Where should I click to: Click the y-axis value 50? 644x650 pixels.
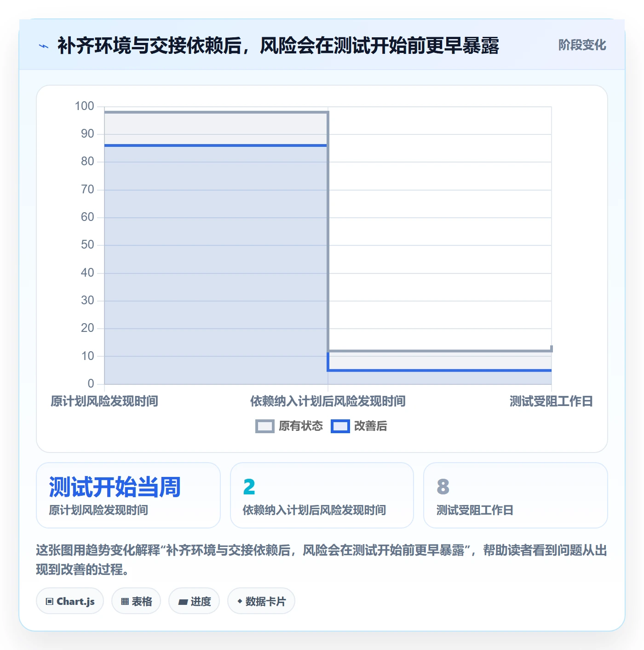pos(87,245)
